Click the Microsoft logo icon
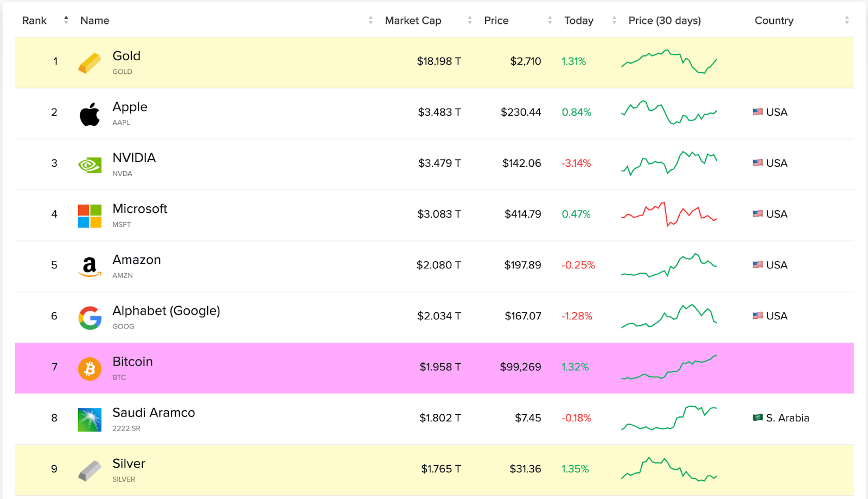The width and height of the screenshot is (868, 499). [x=90, y=216]
